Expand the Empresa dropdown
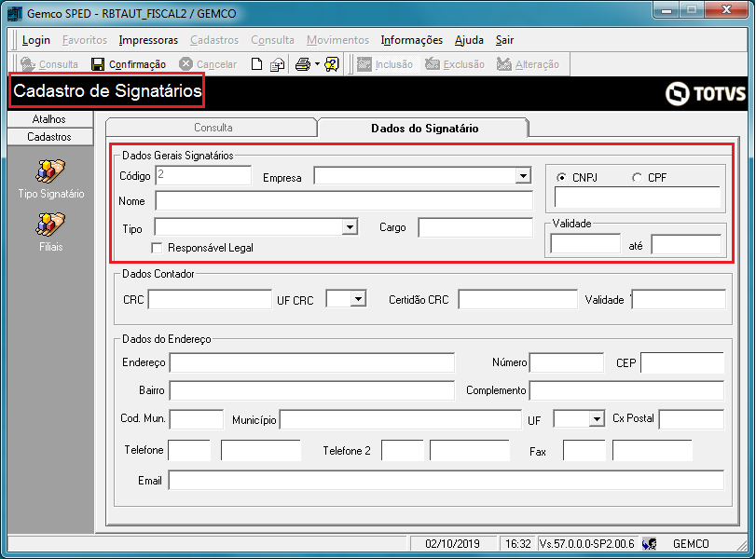 (x=523, y=175)
